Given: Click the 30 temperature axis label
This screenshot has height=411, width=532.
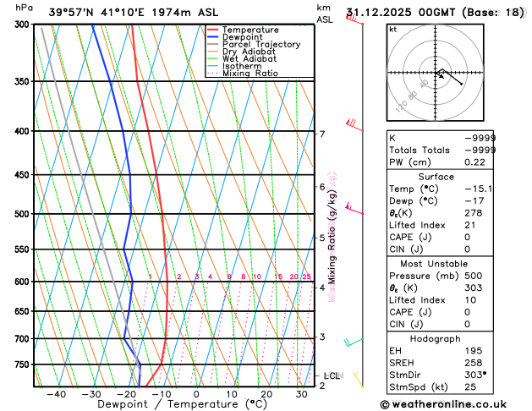Looking at the screenshot, I should (302, 394).
